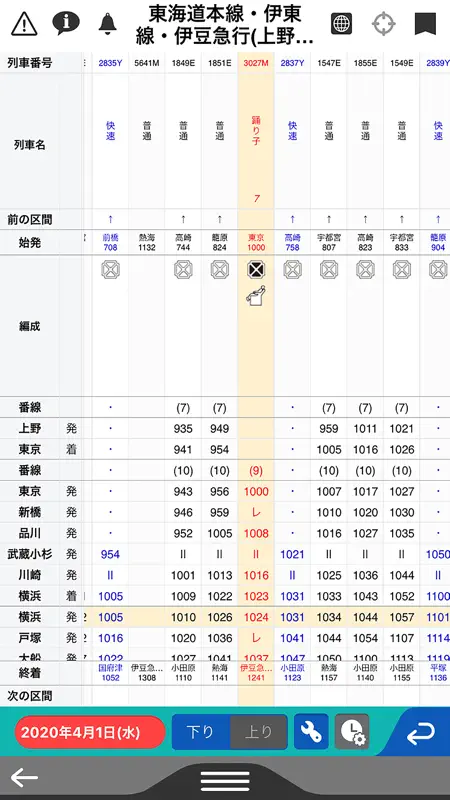Tap the destination 平塚 1136 cell

(x=438, y=672)
